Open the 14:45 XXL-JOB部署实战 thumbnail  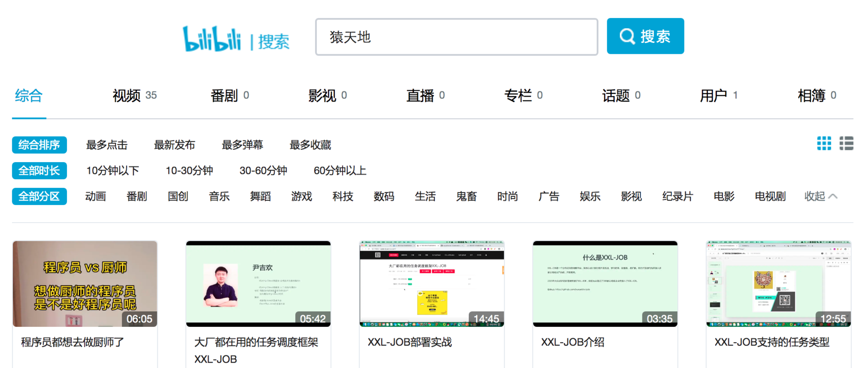(x=432, y=284)
